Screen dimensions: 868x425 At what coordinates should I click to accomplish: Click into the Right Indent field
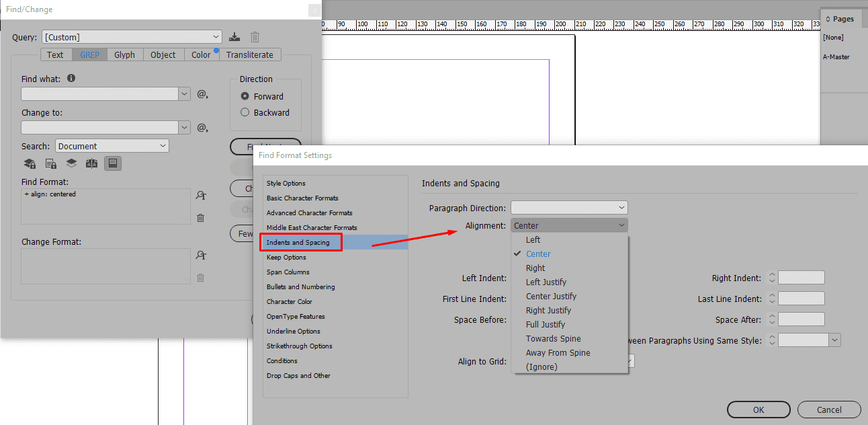coord(801,278)
